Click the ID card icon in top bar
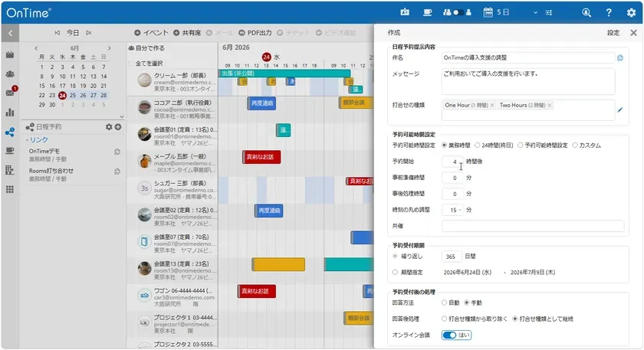This screenshot has height=350, width=644. tap(405, 12)
